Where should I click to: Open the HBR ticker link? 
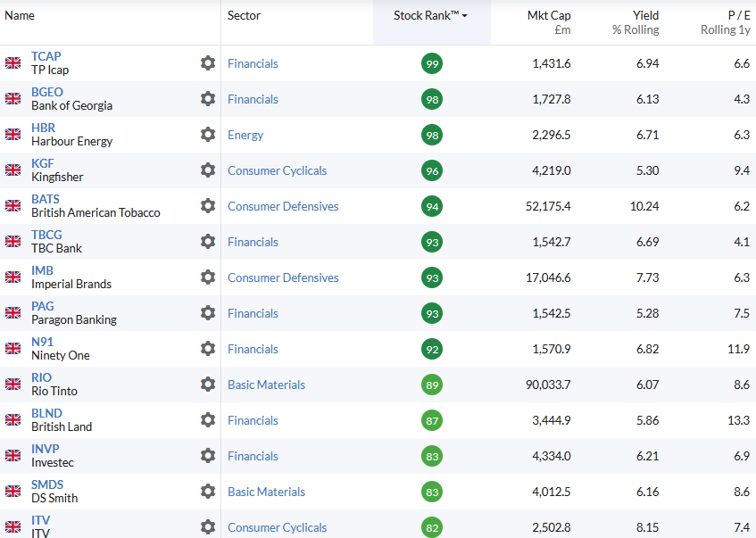point(44,128)
